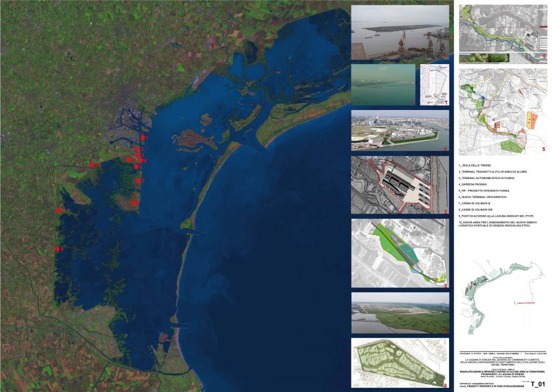Viewport: 552px width, 392px height.
Task: Click red map marker number 1
Action: [142, 139]
